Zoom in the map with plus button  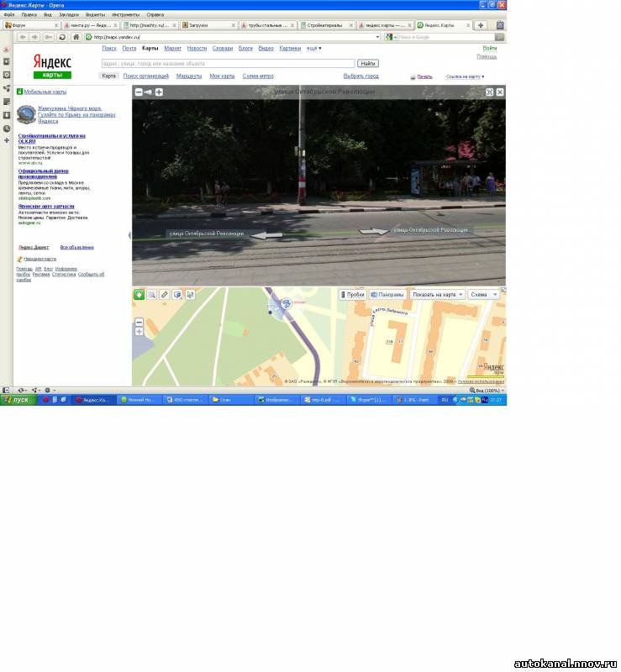(x=139, y=332)
